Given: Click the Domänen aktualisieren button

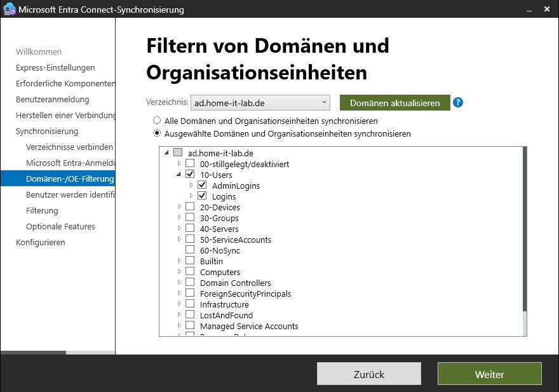Looking at the screenshot, I should coord(394,103).
